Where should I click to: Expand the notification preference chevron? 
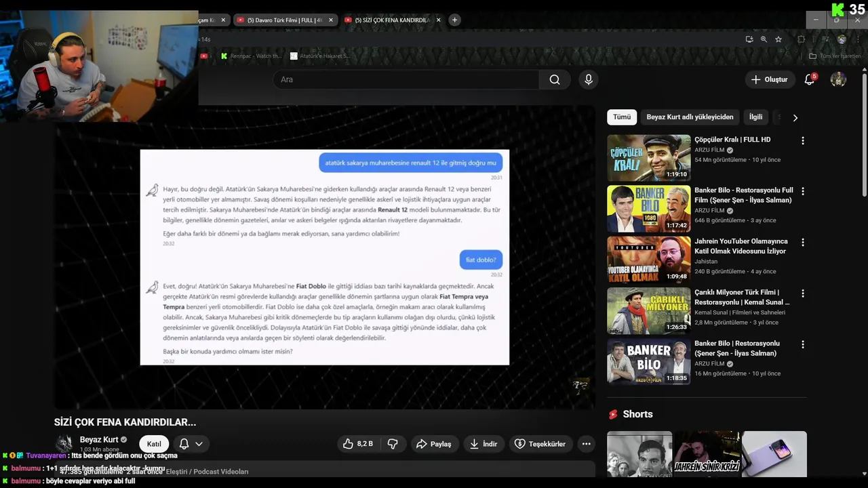(199, 444)
